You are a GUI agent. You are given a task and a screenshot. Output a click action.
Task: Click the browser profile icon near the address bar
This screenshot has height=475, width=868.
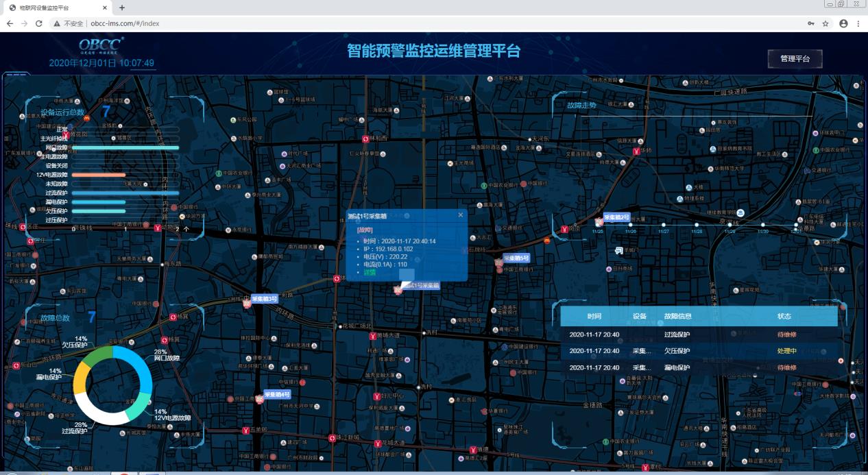pos(843,22)
